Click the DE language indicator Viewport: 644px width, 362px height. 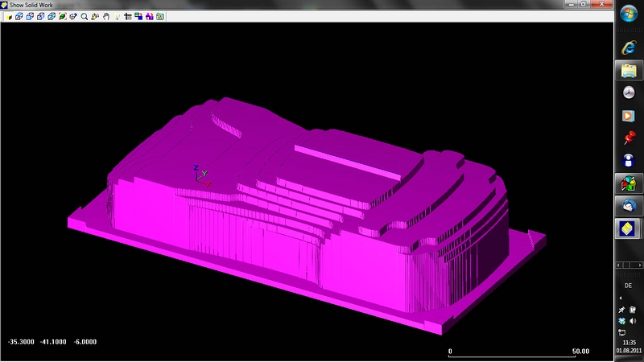(x=628, y=286)
